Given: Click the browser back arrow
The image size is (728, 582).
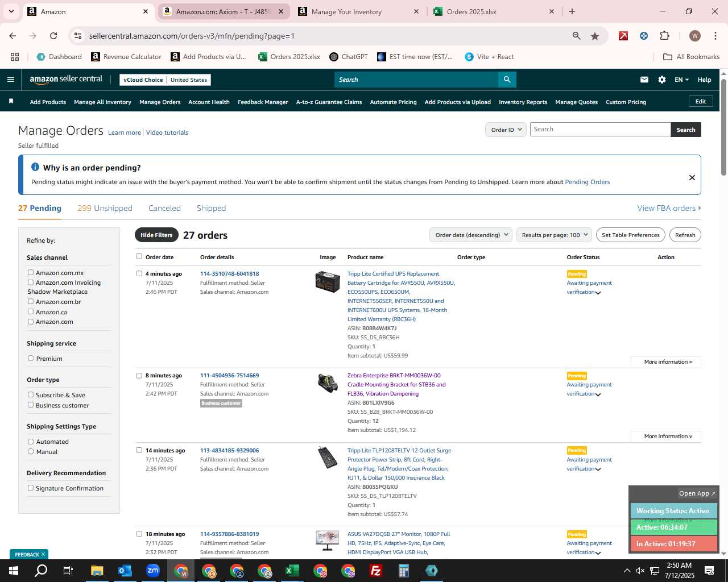Looking at the screenshot, I should click(13, 36).
